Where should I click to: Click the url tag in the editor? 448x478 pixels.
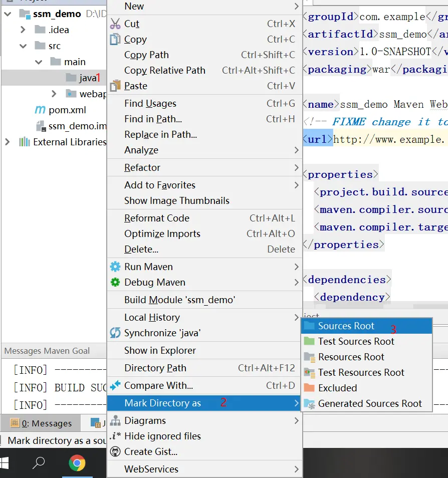pyautogui.click(x=318, y=139)
